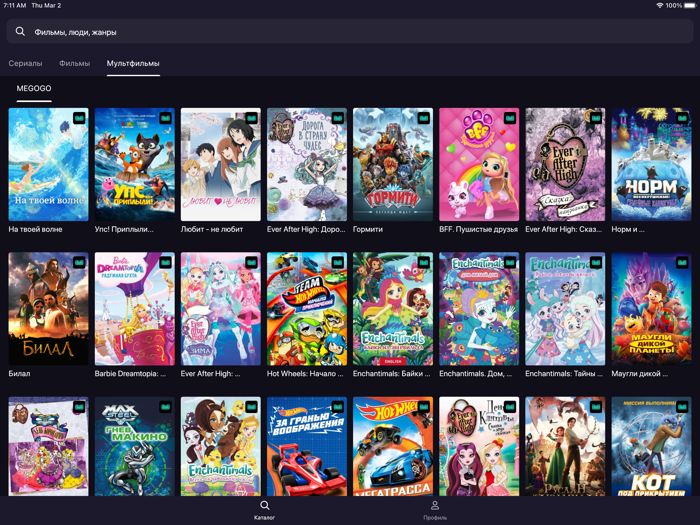Viewport: 700px width, 525px height.
Task: Tap the MEGOGO badge on Мегатрасса poster
Action: coord(424,407)
